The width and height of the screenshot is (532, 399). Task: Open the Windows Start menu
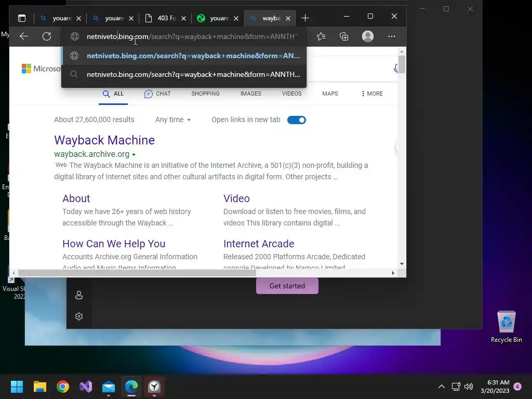17,387
